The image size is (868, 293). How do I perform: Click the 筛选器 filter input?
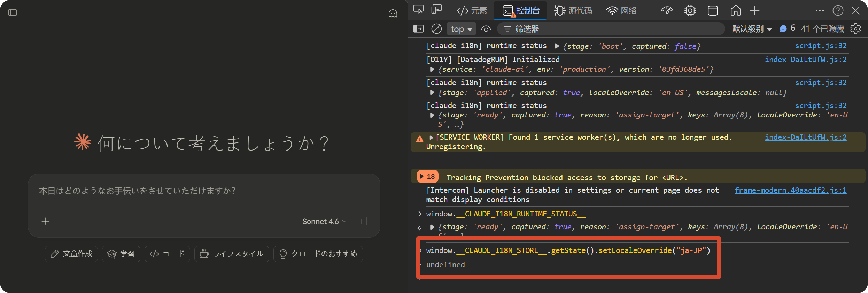(x=611, y=29)
